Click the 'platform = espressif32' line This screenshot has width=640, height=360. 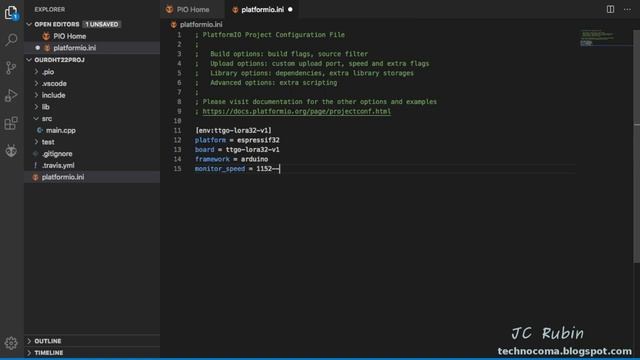[237, 140]
